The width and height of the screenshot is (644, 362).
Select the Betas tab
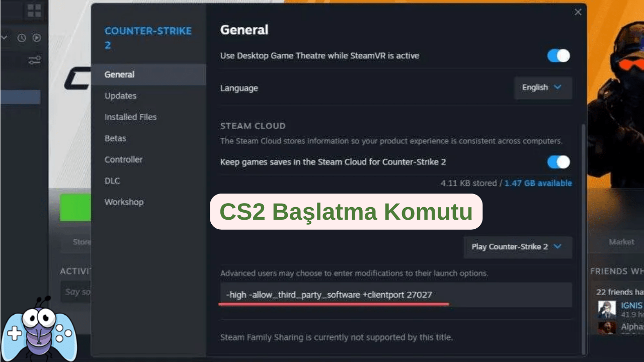click(115, 138)
